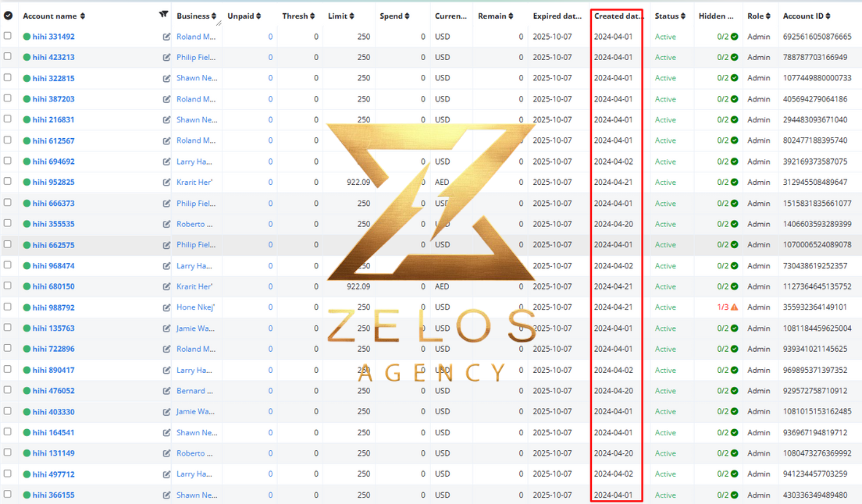Select checkbox on hihi 662575 row
This screenshot has width=862, height=504.
pos(7,244)
